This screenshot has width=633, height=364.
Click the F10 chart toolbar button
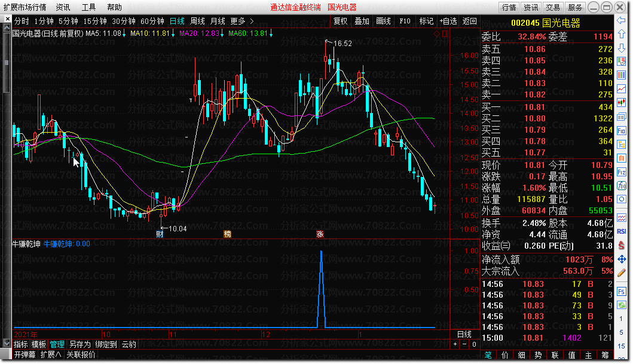[405, 22]
